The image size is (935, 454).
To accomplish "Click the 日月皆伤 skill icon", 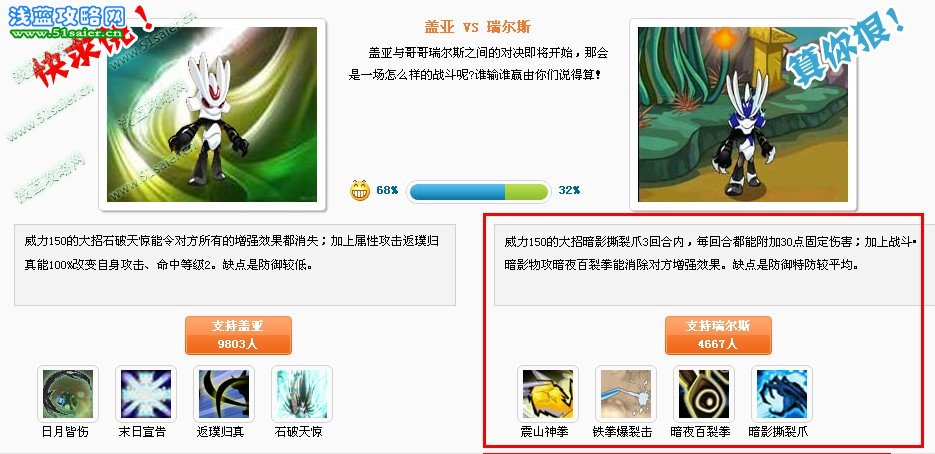I will [68, 394].
